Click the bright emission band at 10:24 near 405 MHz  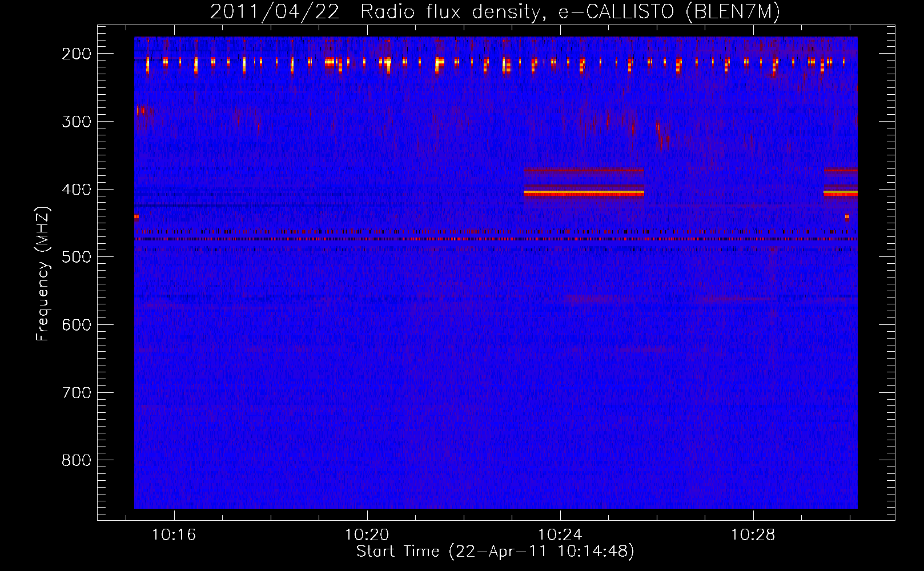[x=584, y=194]
